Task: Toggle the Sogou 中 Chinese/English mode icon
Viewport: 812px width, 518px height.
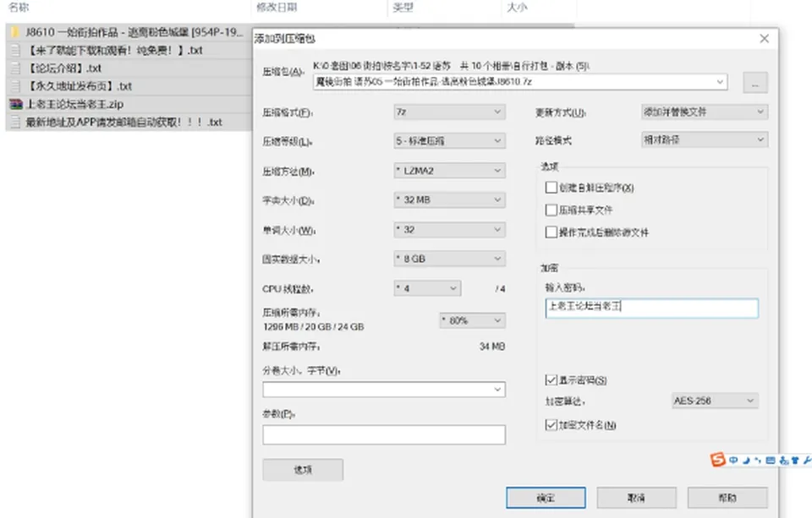Action: 733,460
